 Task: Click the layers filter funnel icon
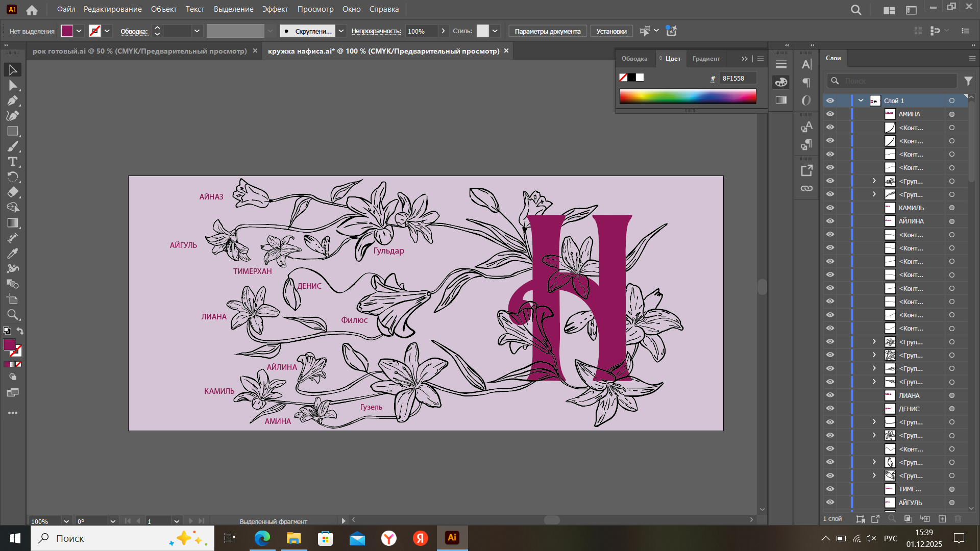(x=968, y=81)
